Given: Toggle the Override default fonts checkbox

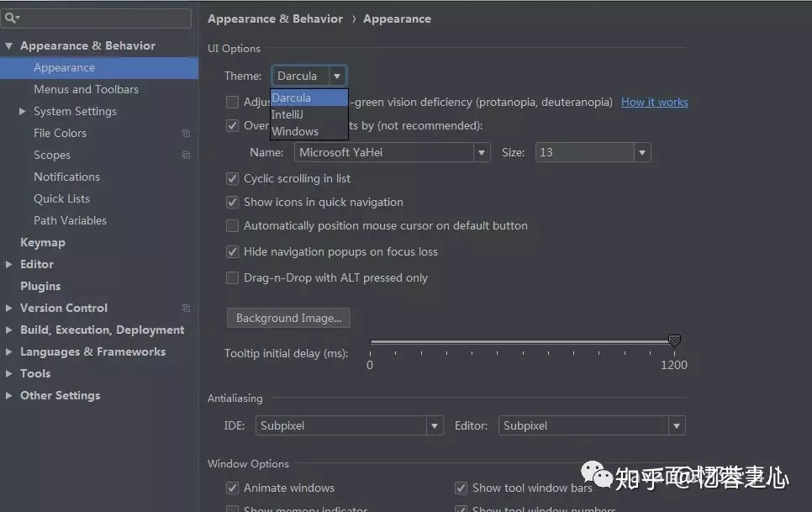Looking at the screenshot, I should click(x=232, y=125).
